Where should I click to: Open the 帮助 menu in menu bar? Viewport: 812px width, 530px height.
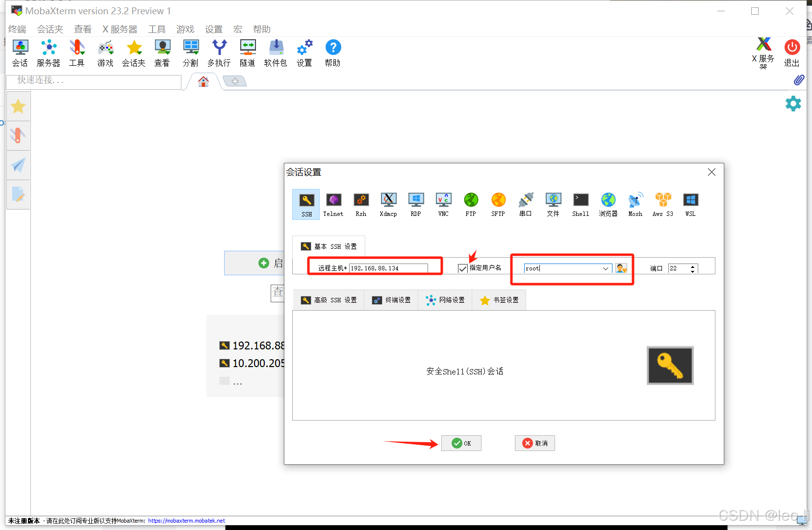click(x=262, y=29)
